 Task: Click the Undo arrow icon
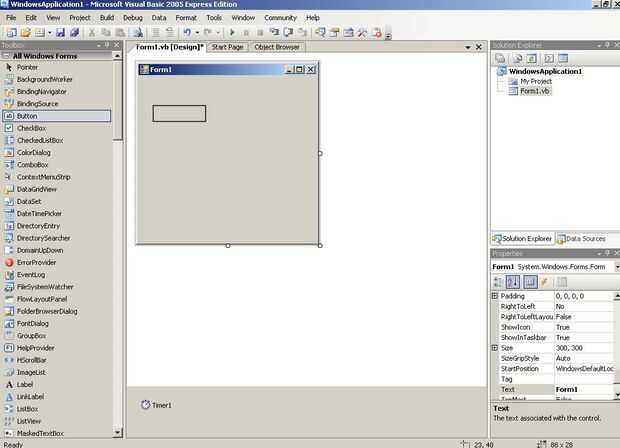click(187, 32)
